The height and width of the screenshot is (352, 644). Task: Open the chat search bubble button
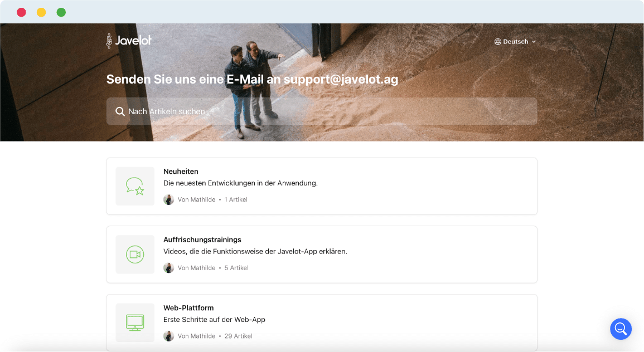(x=621, y=329)
